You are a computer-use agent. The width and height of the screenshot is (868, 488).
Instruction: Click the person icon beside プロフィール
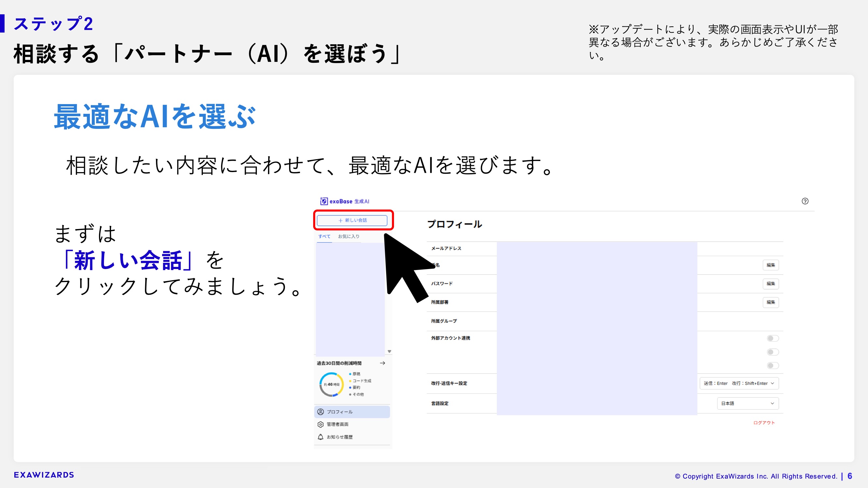pyautogui.click(x=320, y=412)
